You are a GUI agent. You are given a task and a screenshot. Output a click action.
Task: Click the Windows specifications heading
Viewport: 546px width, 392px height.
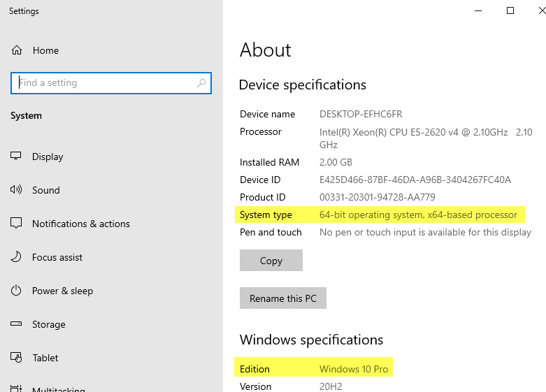coord(311,340)
